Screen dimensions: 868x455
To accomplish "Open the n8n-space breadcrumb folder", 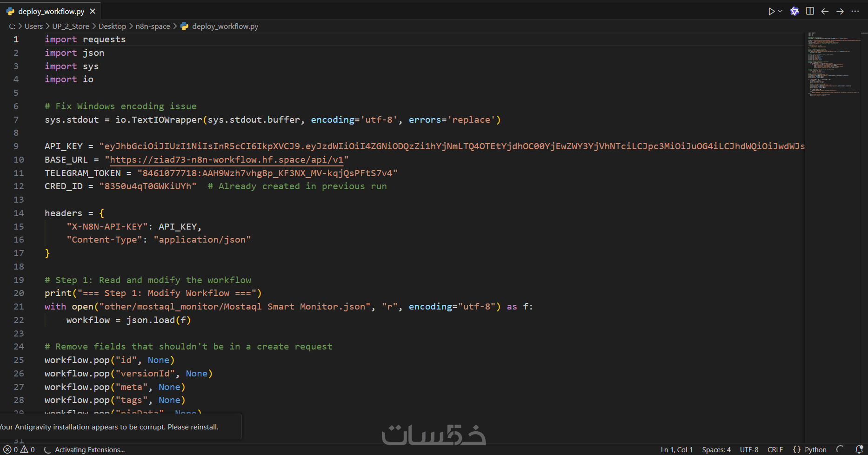I will coord(153,26).
